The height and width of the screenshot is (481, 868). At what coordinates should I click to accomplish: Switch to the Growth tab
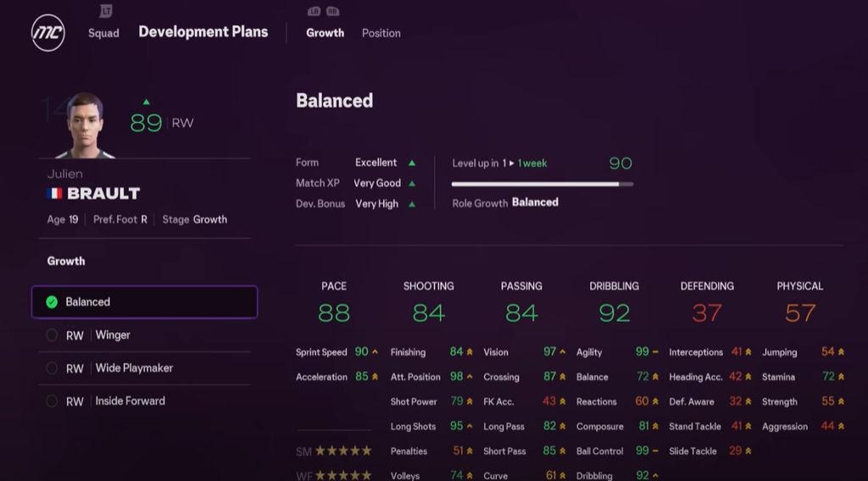pyautogui.click(x=325, y=33)
